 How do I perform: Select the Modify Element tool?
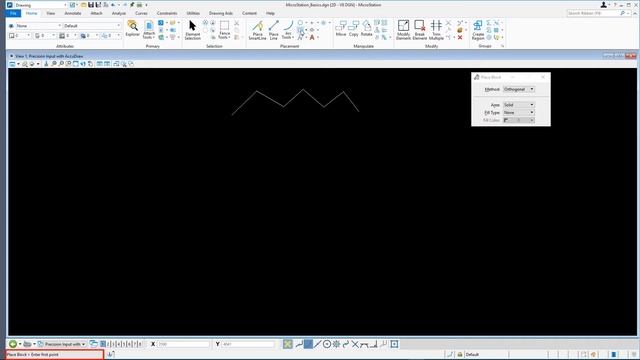[403, 30]
